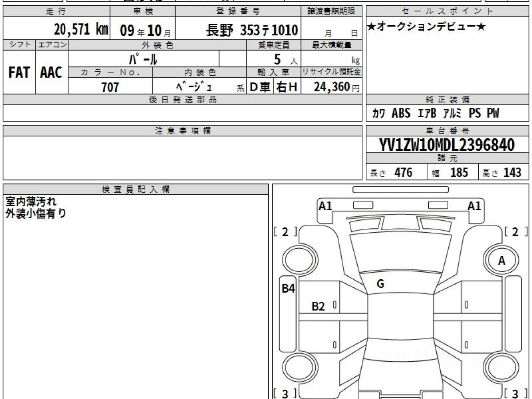Click the A1 mark beside the right headlight
The height and width of the screenshot is (399, 532).
(474, 206)
